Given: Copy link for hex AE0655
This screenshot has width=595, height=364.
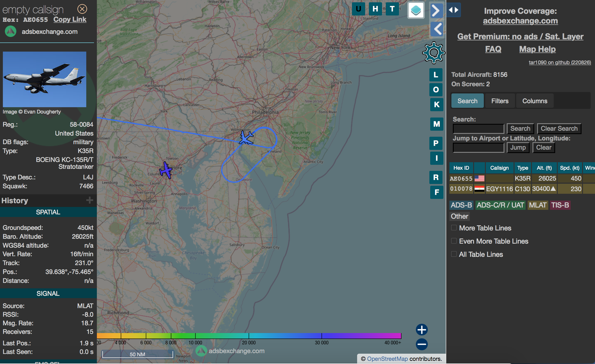Looking at the screenshot, I should (x=70, y=19).
